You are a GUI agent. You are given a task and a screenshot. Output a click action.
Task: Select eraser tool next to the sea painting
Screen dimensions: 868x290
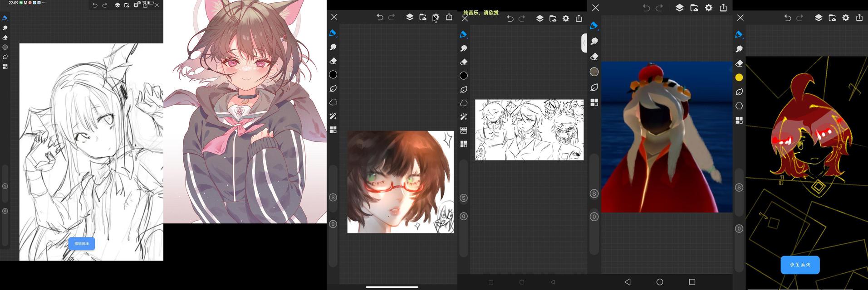click(594, 57)
